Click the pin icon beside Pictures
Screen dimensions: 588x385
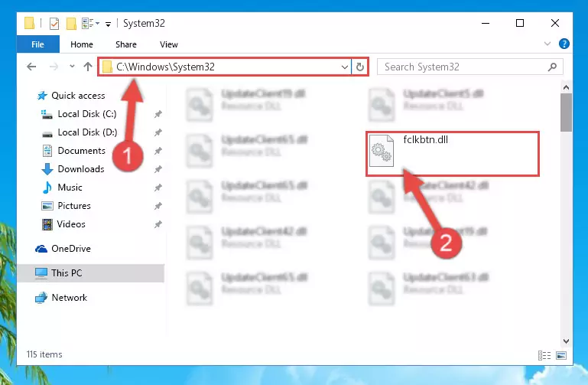[x=158, y=206]
